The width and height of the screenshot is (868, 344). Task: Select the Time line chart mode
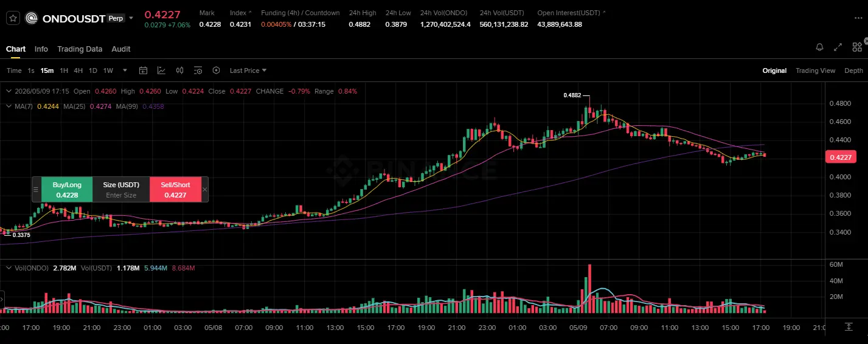tap(14, 71)
